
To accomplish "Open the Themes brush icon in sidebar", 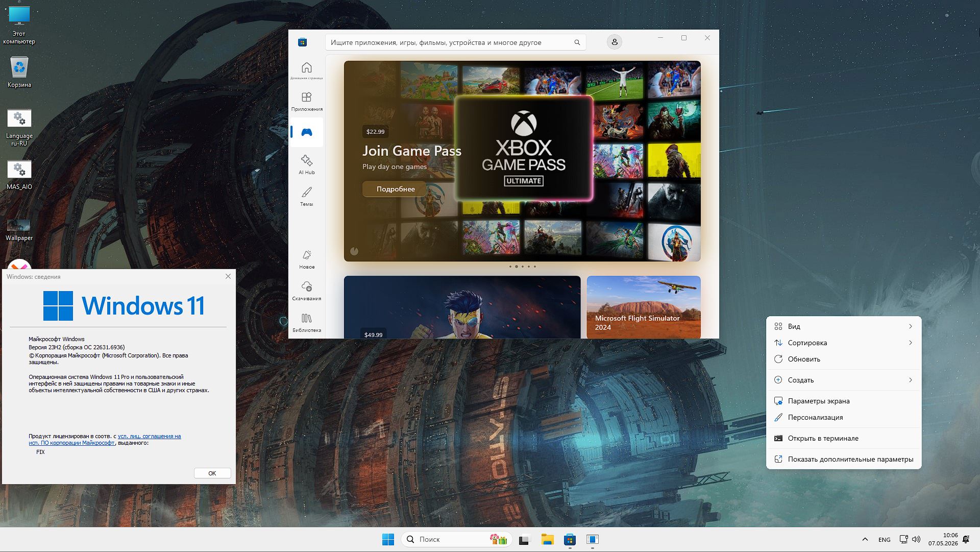I will [306, 196].
